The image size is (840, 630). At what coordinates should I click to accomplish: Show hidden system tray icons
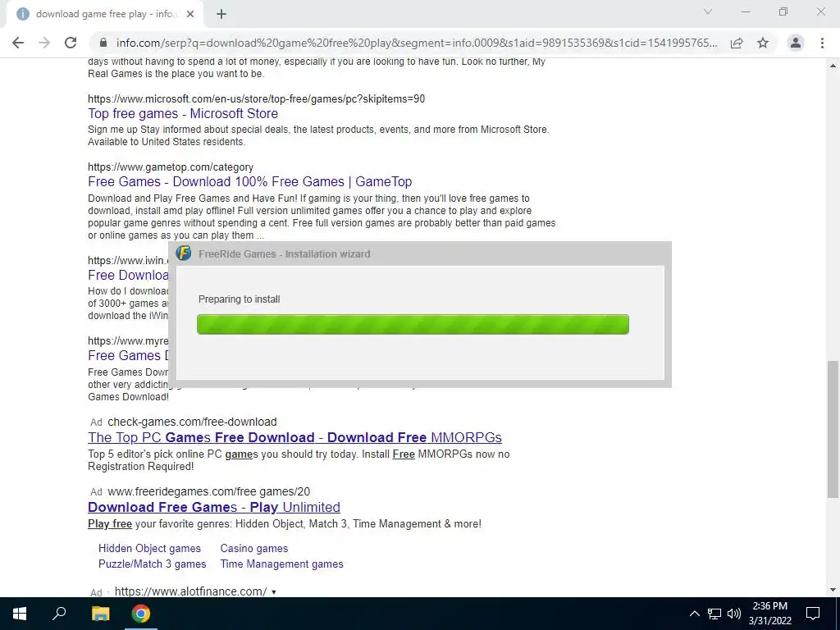(x=694, y=614)
